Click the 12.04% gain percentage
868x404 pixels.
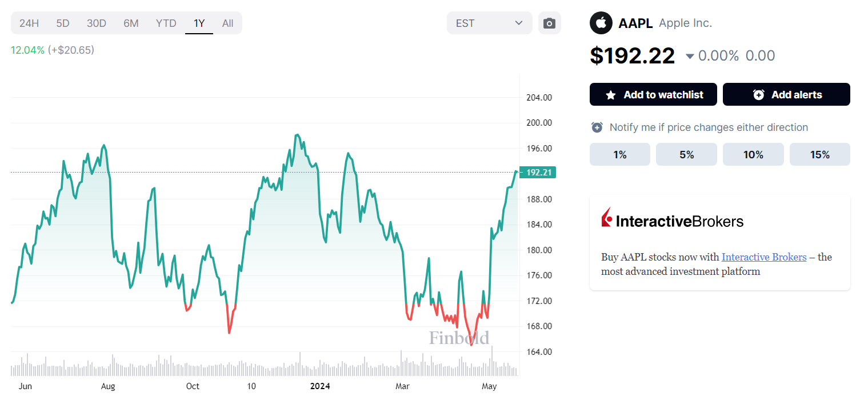point(27,50)
